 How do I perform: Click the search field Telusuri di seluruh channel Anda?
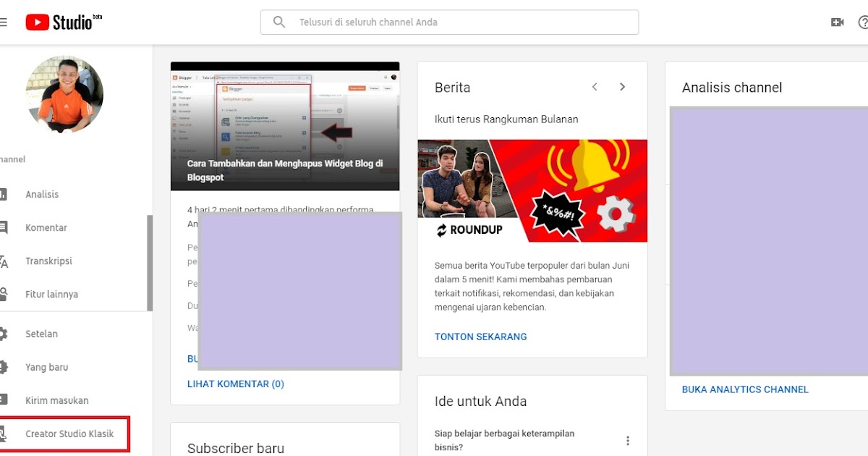pos(449,22)
